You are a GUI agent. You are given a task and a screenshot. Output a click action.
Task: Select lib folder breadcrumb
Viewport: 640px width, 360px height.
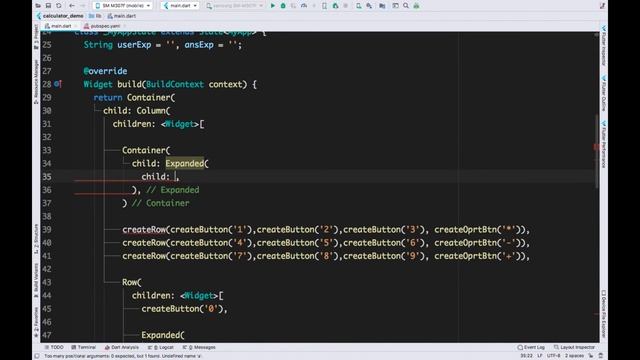coord(96,16)
